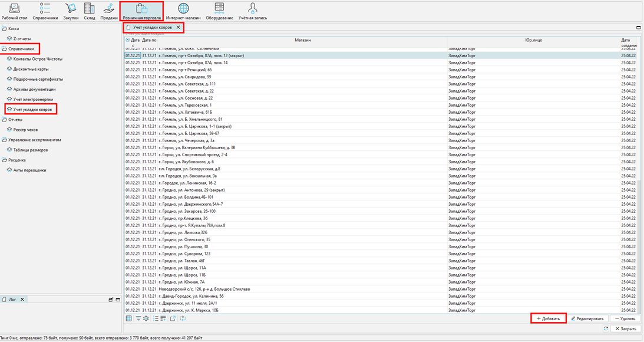Screen dimensions: 644x342
Task: Open the Интернет-магазин section
Action: (183, 11)
